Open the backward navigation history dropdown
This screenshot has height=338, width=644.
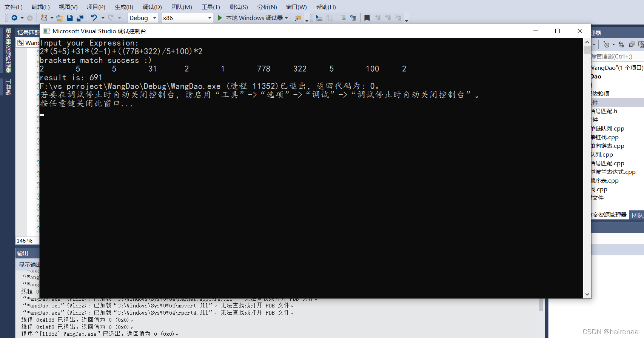[22, 18]
